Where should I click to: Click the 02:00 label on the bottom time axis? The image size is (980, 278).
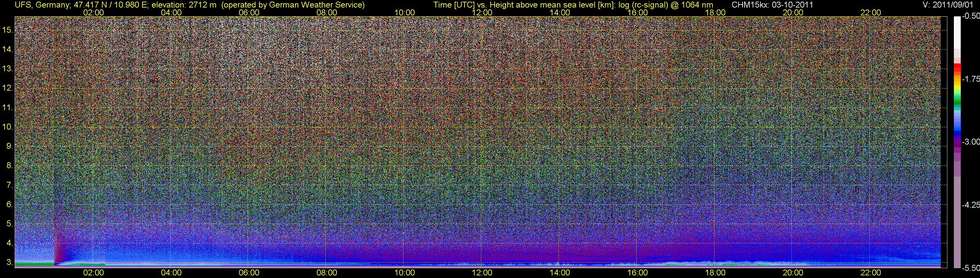click(x=93, y=273)
